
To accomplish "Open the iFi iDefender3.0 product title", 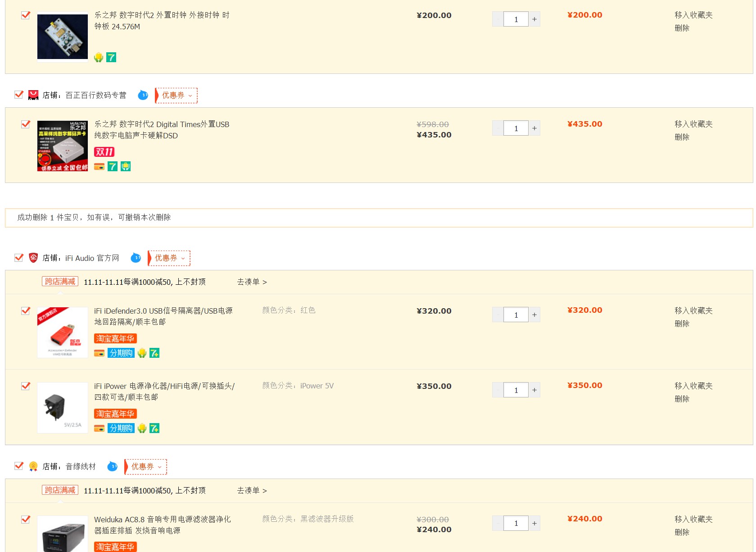I will pyautogui.click(x=163, y=316).
